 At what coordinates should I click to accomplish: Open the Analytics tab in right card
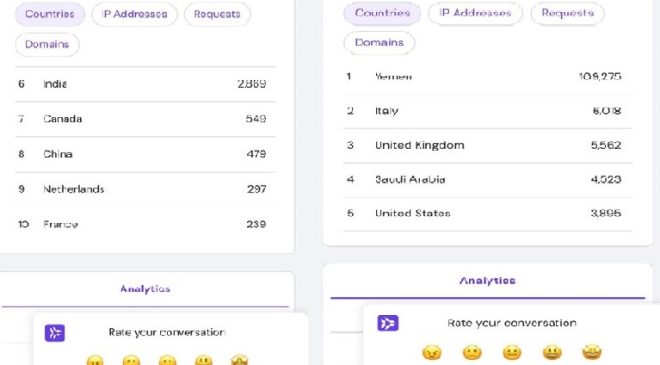coord(487,281)
